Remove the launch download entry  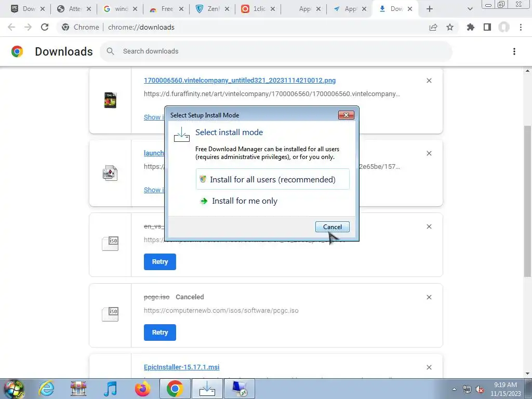pos(429,153)
